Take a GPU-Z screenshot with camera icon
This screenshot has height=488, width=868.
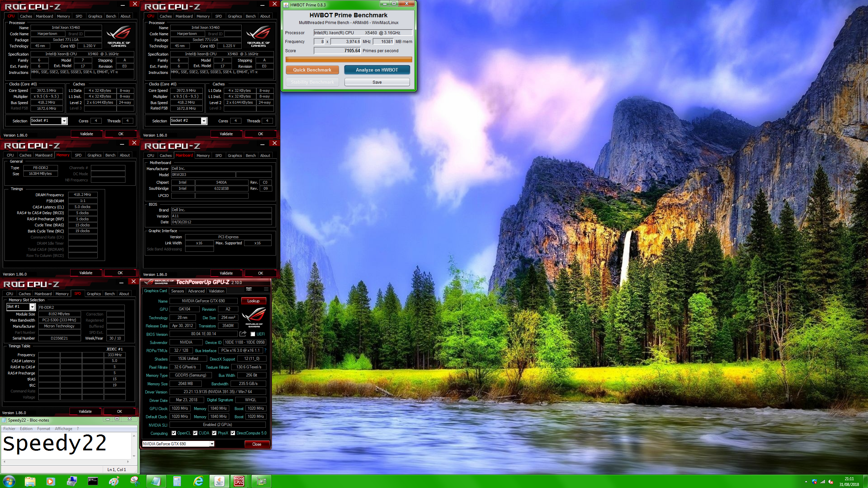point(249,289)
